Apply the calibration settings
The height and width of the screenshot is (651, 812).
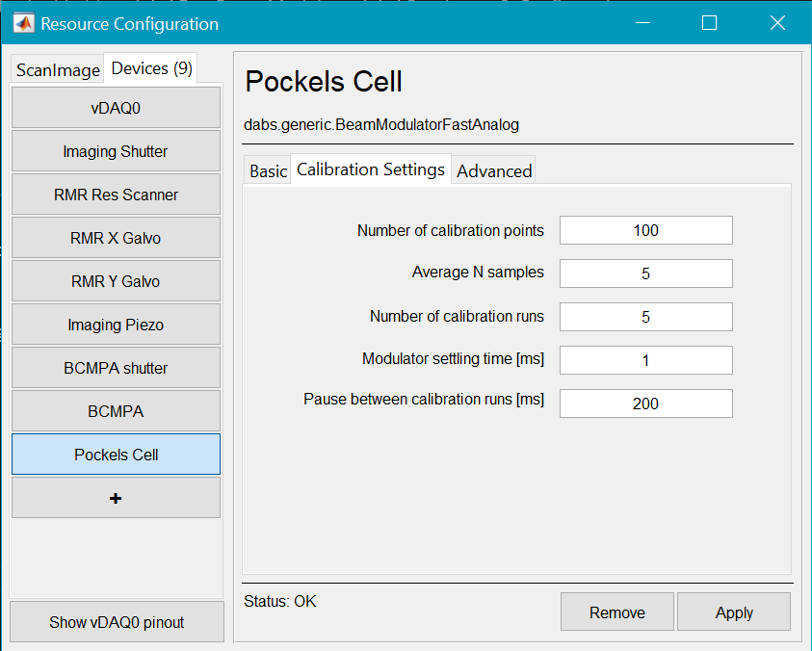tap(734, 612)
